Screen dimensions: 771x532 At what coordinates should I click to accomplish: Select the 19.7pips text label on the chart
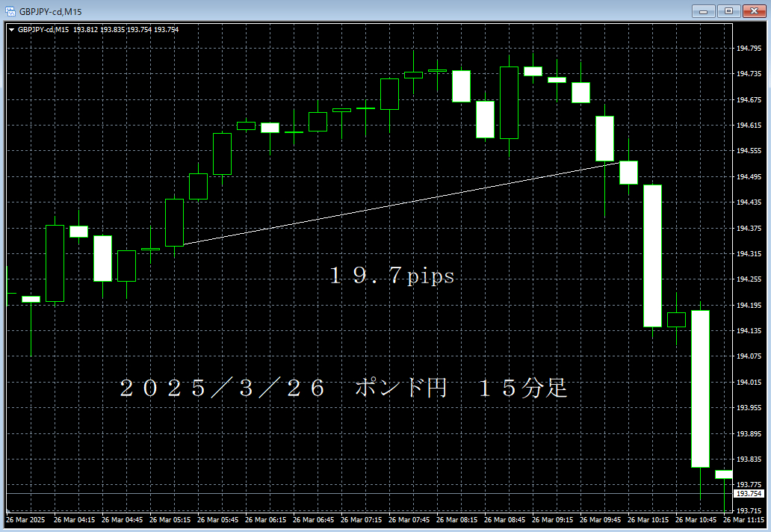coord(392,276)
